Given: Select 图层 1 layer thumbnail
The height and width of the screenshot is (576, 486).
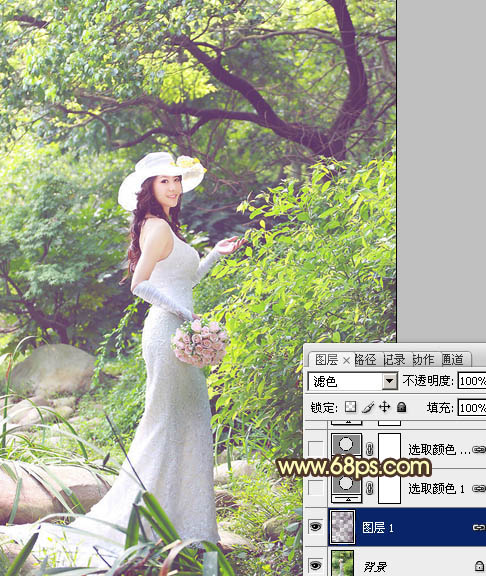Looking at the screenshot, I should 343,527.
